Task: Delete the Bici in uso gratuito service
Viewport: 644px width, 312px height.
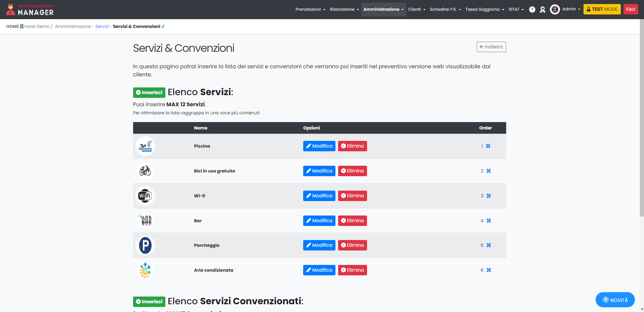Action: click(352, 171)
